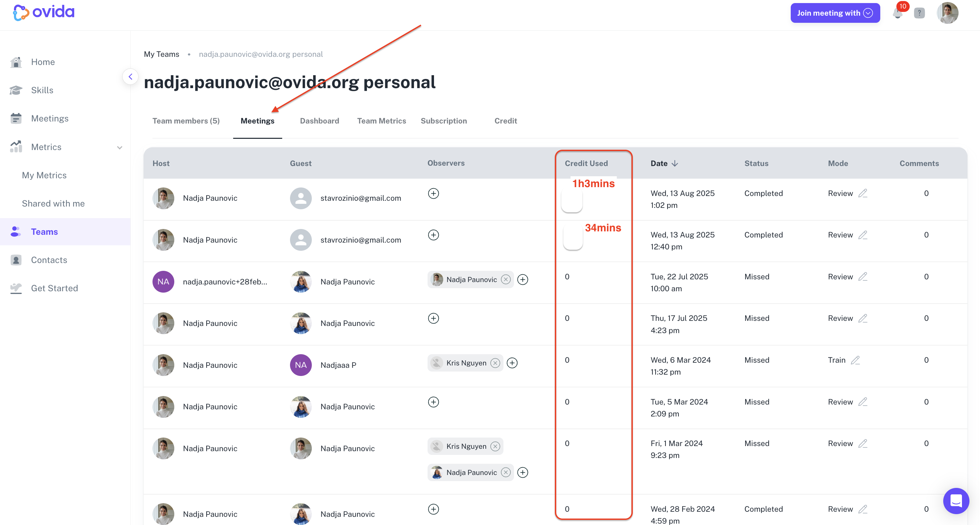Image resolution: width=980 pixels, height=525 pixels.
Task: Add observer to 5 Mar 2024 meeting
Action: 433,402
